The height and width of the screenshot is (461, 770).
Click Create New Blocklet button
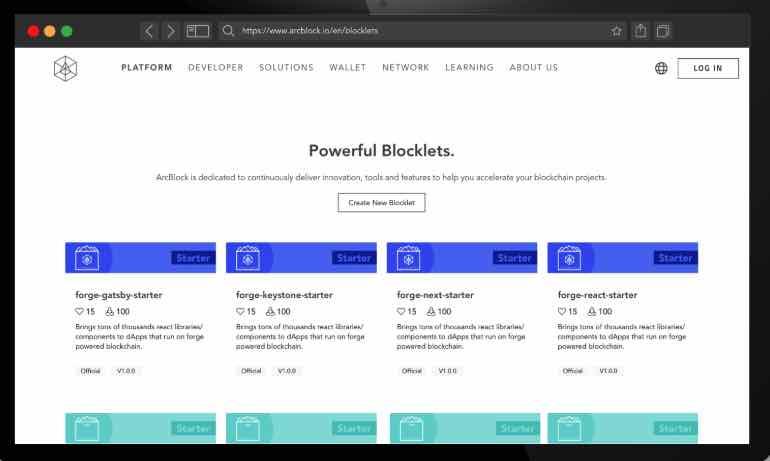382,202
